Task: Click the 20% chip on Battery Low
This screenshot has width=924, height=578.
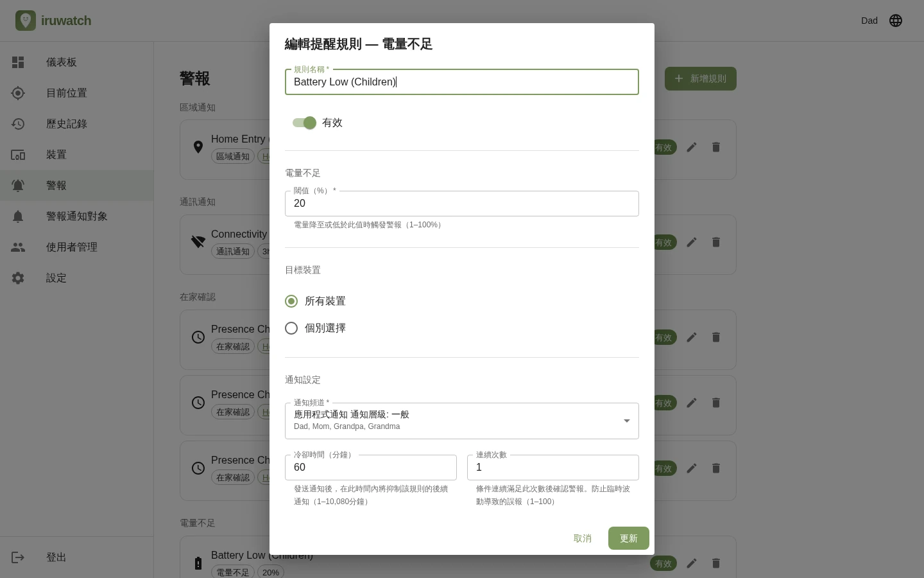Action: click(271, 572)
